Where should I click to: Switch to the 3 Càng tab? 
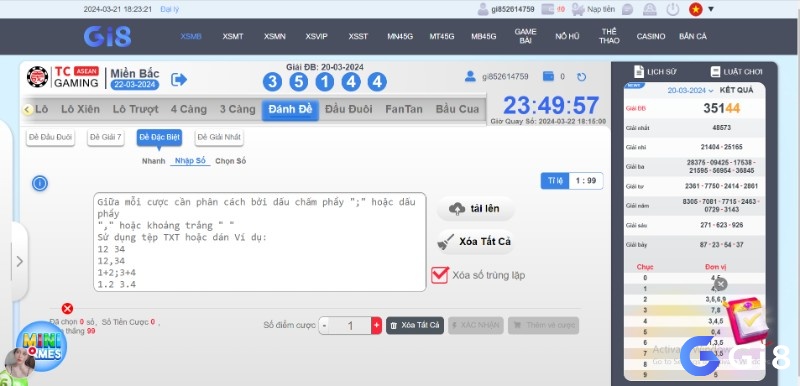click(237, 109)
